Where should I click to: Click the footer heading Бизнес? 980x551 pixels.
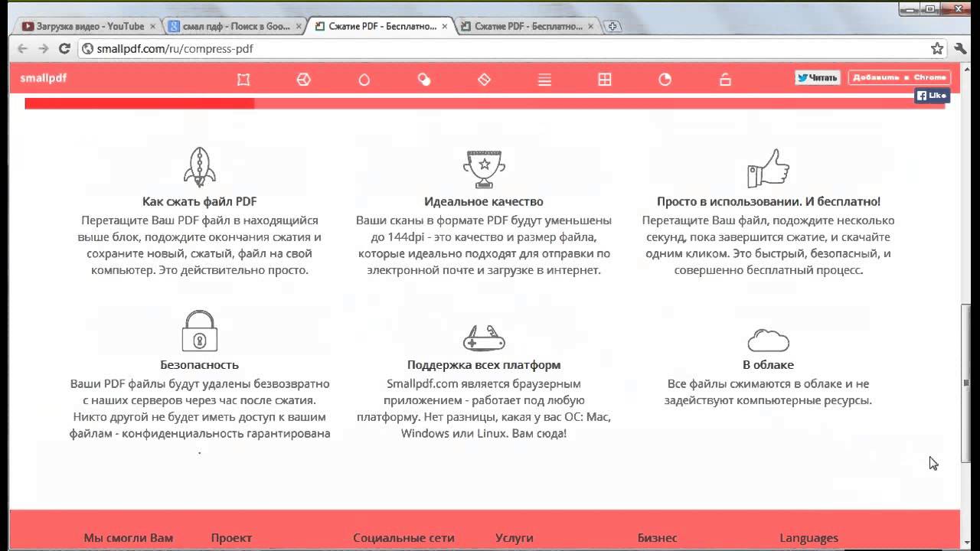point(657,538)
